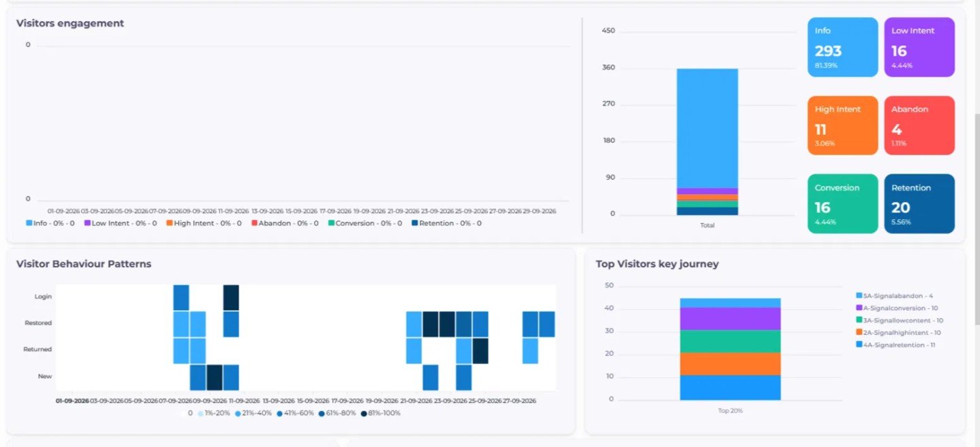The width and height of the screenshot is (980, 447).
Task: Click the '5.56%' percentage on the Retention card
Action: coord(901,222)
